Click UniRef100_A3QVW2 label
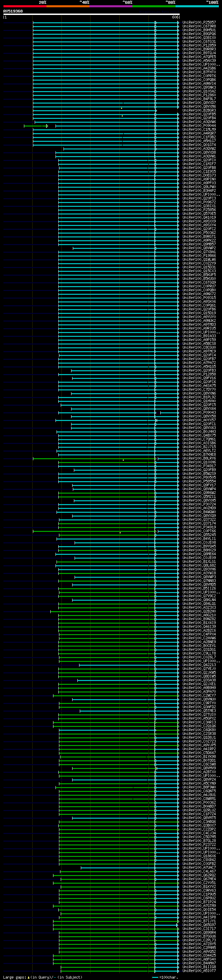The image size is (222, 980). (x=199, y=149)
